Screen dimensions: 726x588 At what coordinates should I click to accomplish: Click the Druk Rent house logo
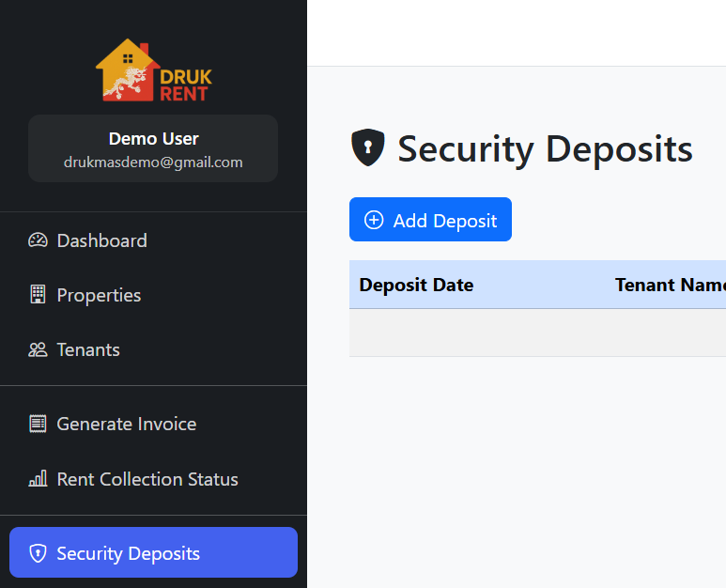pyautogui.click(x=153, y=70)
